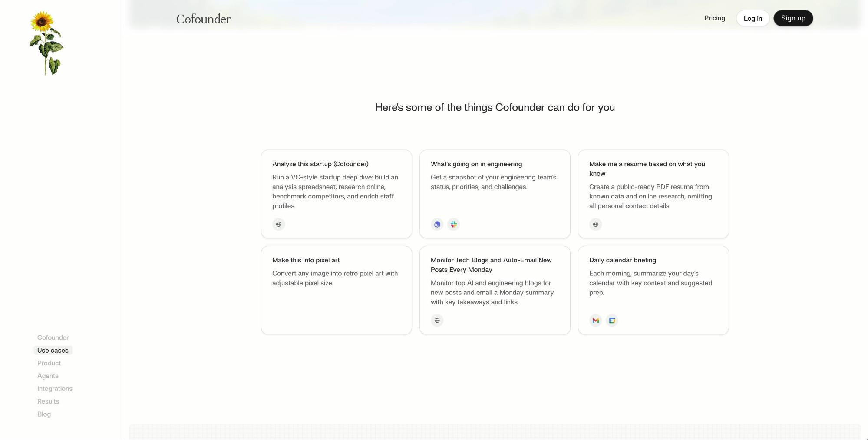This screenshot has width=868, height=440.
Task: Select the 'Make this into pixel art' card
Action: point(336,290)
